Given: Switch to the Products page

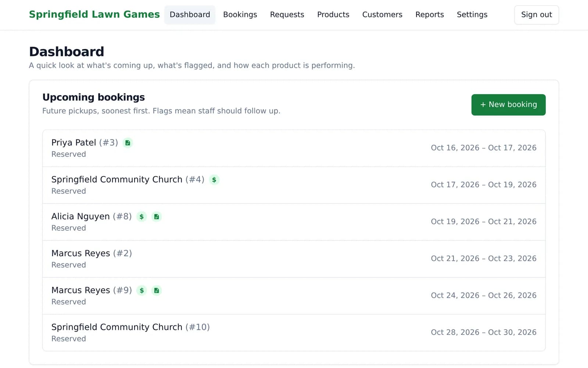Looking at the screenshot, I should (333, 15).
